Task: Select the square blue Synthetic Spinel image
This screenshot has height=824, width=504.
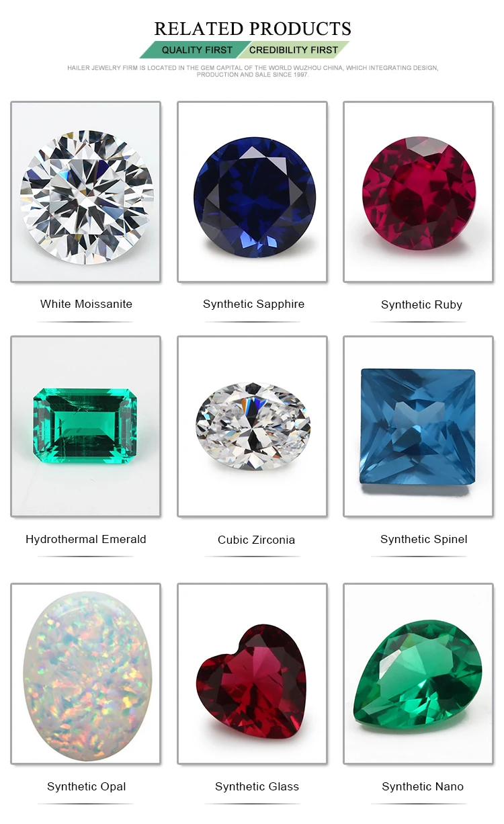Action: (418, 426)
